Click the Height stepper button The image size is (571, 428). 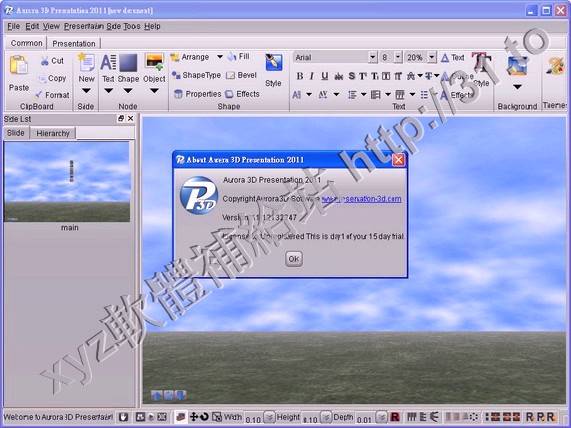(x=326, y=416)
